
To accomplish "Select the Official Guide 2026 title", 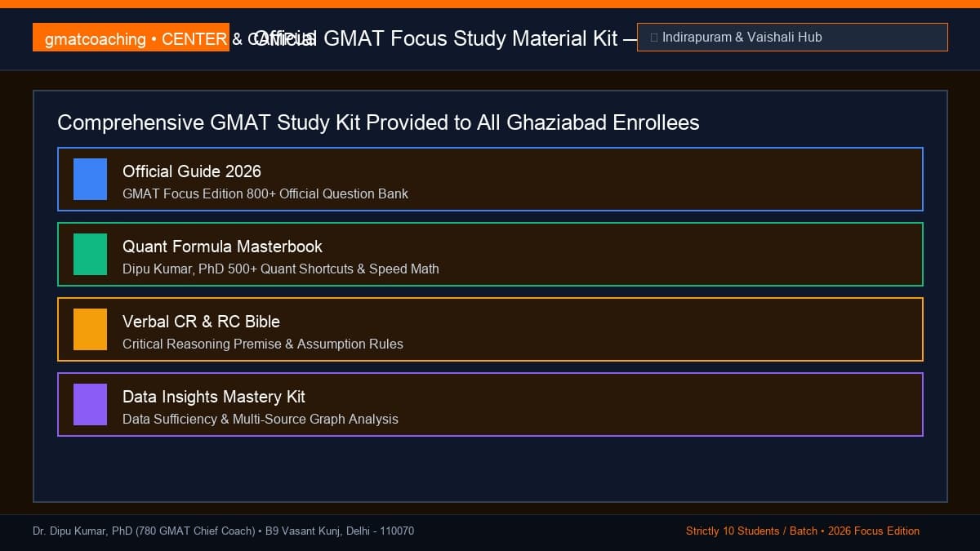I will click(192, 171).
